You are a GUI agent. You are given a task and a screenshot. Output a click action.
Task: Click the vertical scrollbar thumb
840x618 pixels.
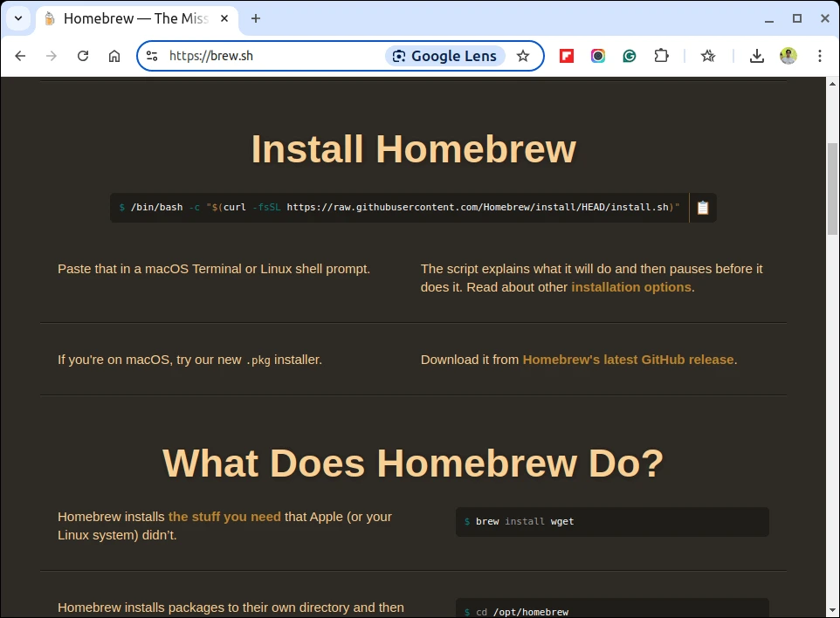click(832, 189)
